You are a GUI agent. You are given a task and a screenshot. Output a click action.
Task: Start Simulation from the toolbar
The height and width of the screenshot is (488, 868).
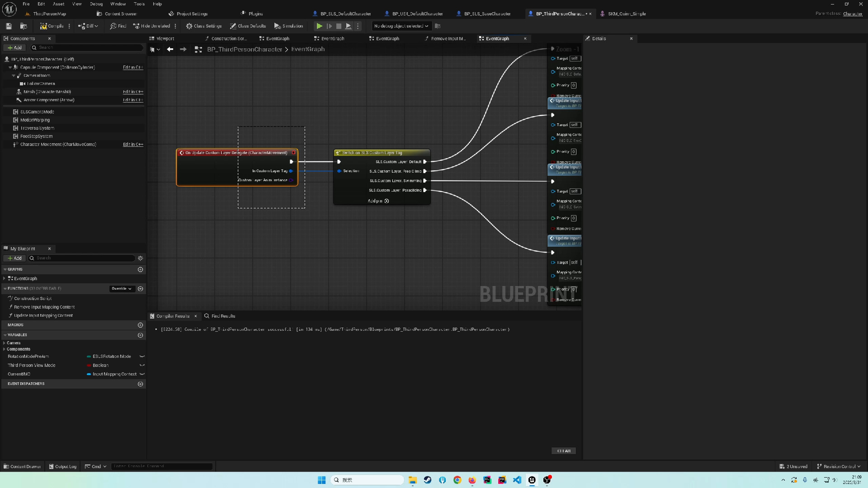pos(288,26)
